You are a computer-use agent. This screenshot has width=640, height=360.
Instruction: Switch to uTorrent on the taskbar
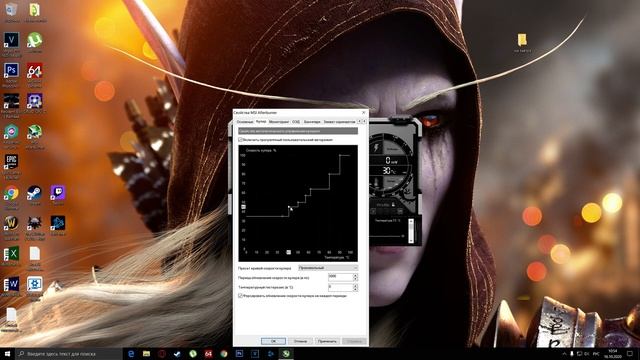pos(193,354)
